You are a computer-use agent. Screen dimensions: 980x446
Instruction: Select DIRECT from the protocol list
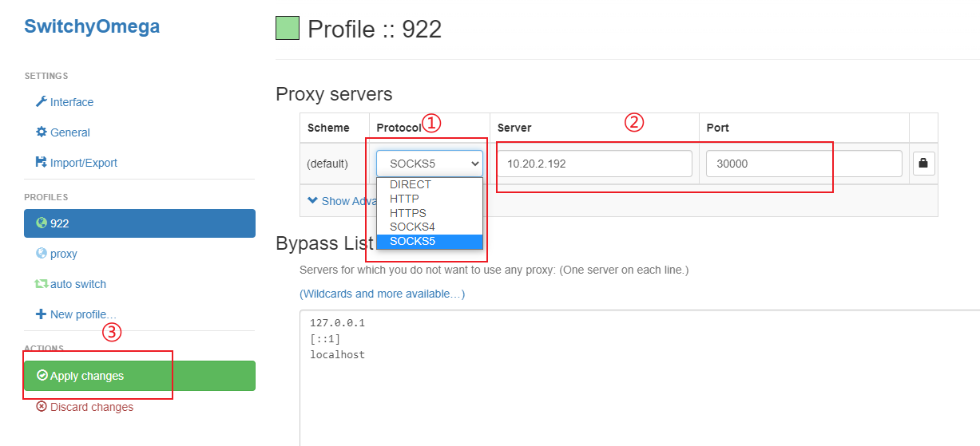[411, 184]
